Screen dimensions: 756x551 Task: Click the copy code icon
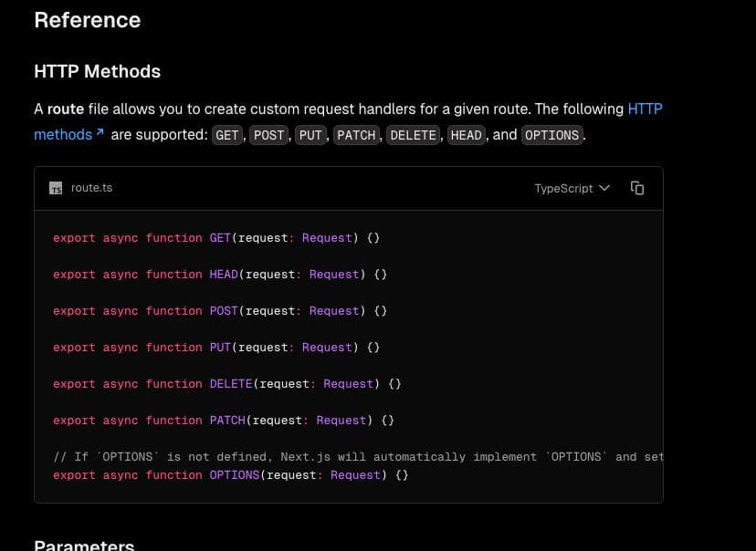tap(637, 188)
